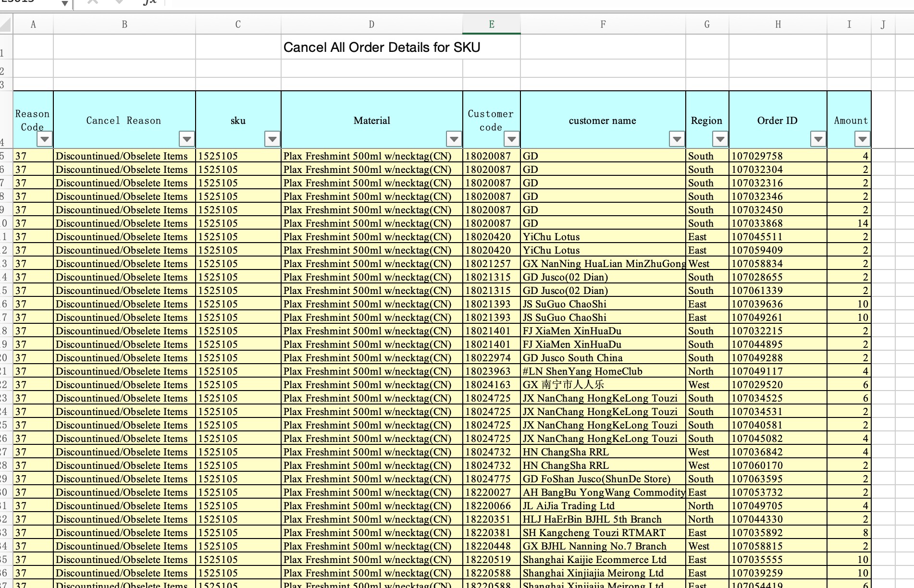Select column H header
Image resolution: width=914 pixels, height=588 pixels.
click(x=778, y=24)
